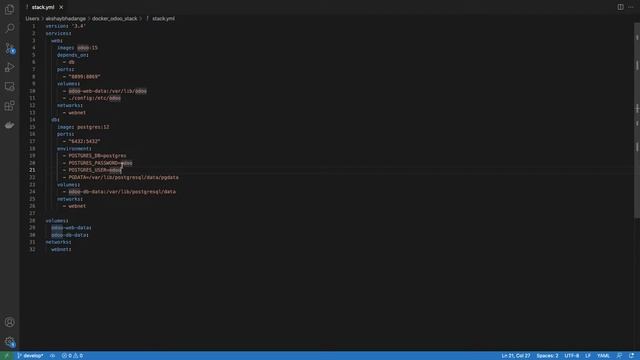Click the develop branch in status bar
The width and height of the screenshot is (640, 360).
(30, 356)
